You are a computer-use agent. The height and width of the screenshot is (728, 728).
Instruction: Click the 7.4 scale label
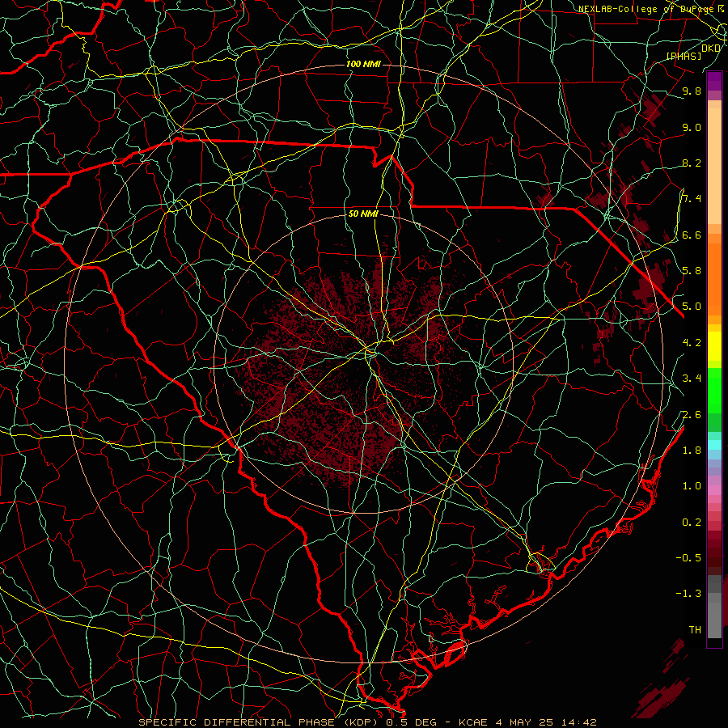(x=692, y=199)
